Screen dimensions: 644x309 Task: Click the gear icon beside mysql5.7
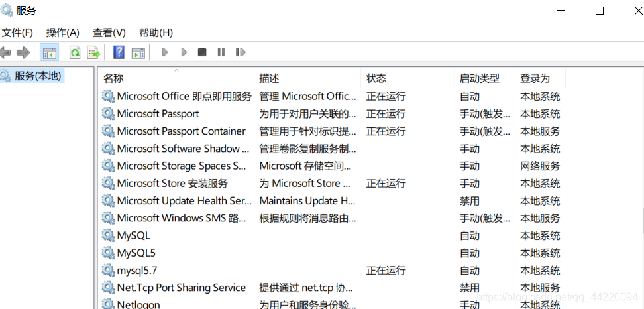coord(108,271)
